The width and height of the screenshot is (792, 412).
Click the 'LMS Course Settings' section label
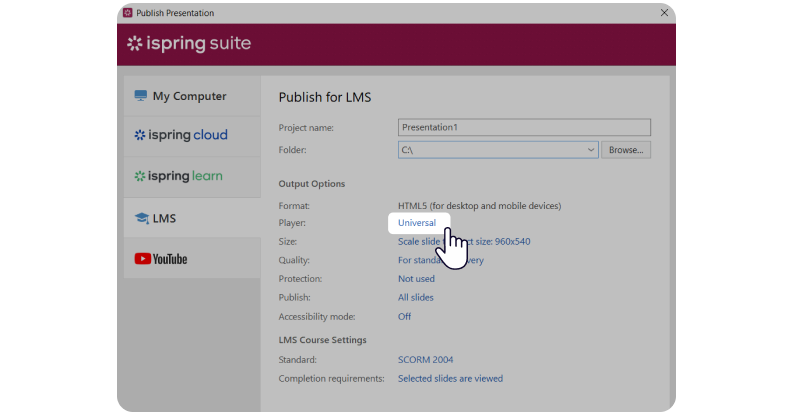[x=322, y=340]
